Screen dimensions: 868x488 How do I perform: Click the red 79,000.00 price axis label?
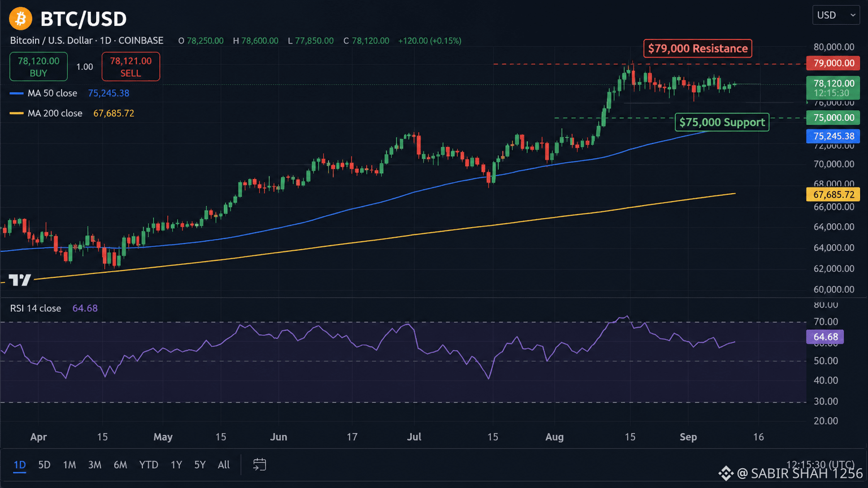(834, 63)
